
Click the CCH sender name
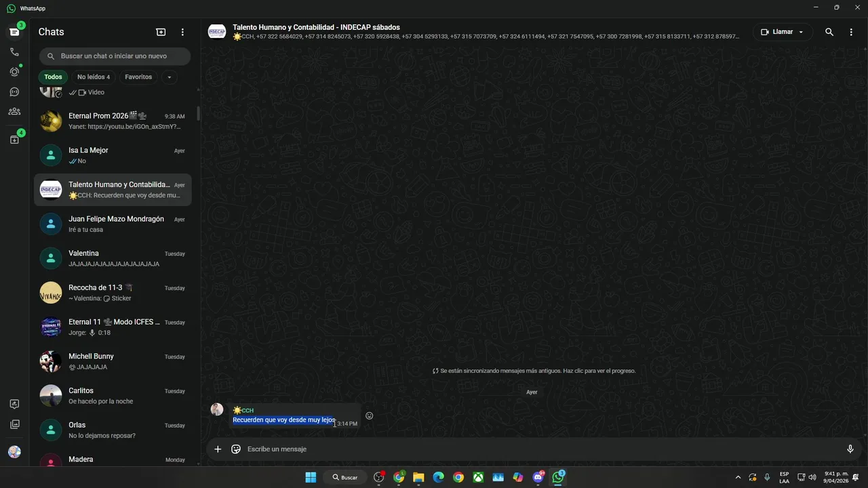[243, 411]
